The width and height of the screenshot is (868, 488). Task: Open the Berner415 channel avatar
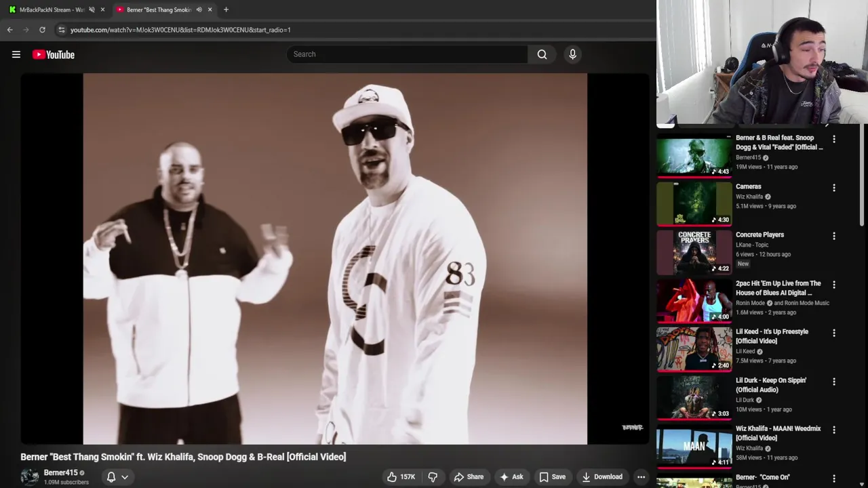[x=30, y=477]
